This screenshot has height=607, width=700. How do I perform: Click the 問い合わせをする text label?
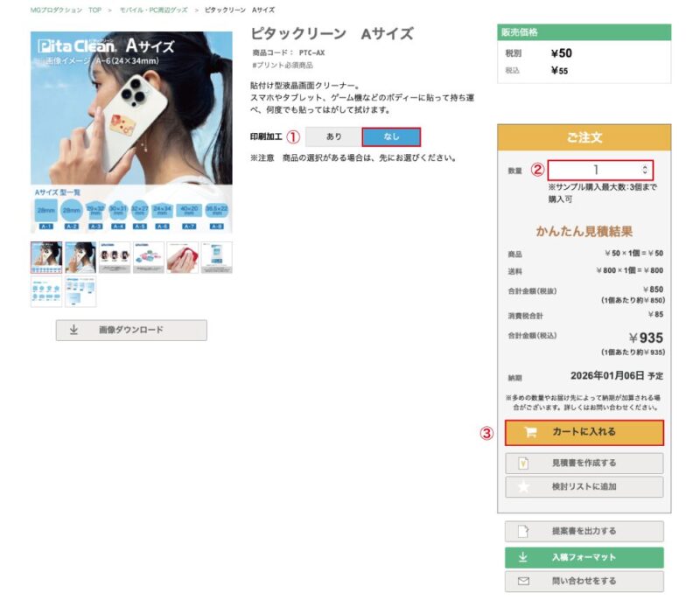[584, 581]
